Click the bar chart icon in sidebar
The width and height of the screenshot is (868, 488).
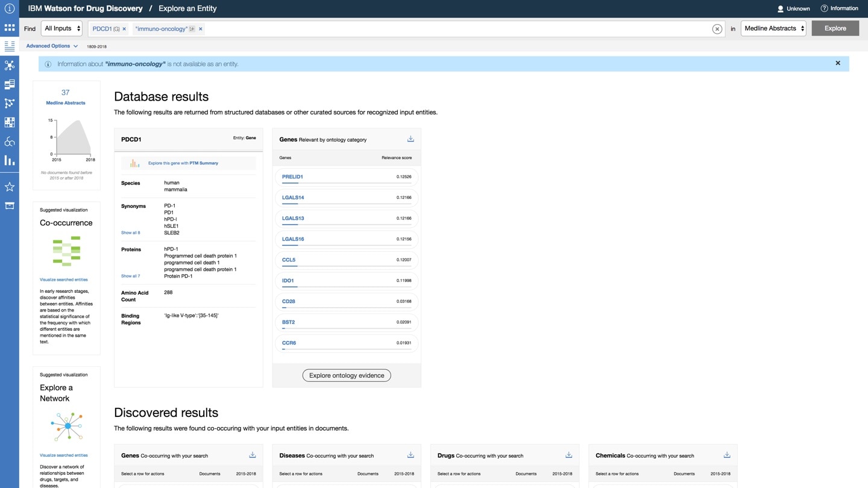10,160
